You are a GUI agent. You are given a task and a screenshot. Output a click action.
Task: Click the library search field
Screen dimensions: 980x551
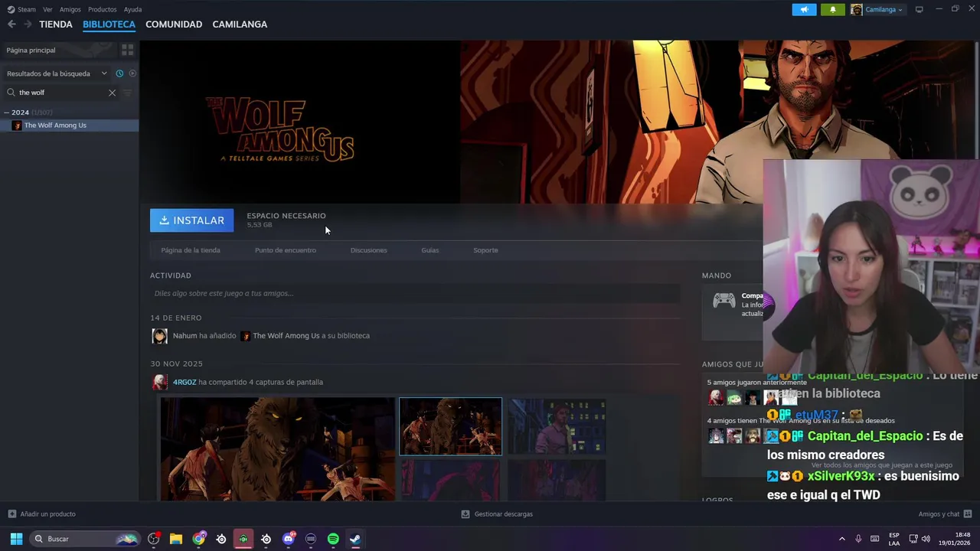coord(61,93)
